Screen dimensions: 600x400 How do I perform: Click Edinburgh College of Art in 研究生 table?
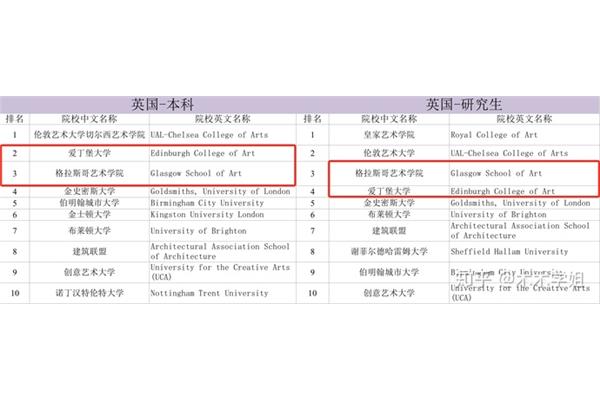[x=502, y=191]
